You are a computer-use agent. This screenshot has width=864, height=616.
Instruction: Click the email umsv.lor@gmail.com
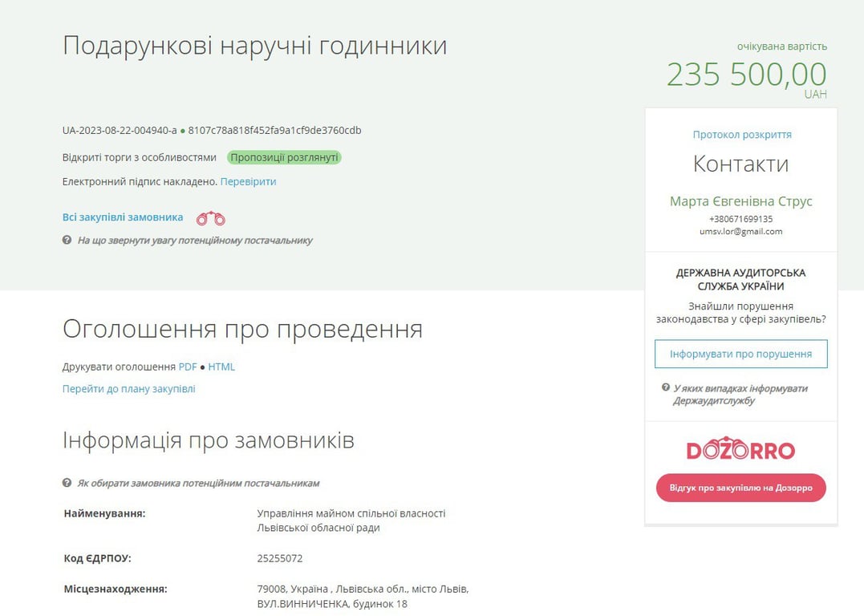pyautogui.click(x=740, y=231)
